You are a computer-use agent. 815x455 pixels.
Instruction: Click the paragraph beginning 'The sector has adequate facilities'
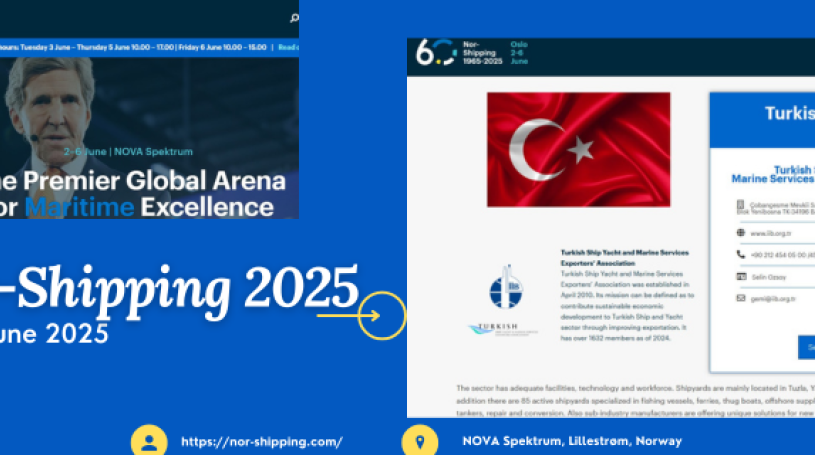pyautogui.click(x=635, y=400)
